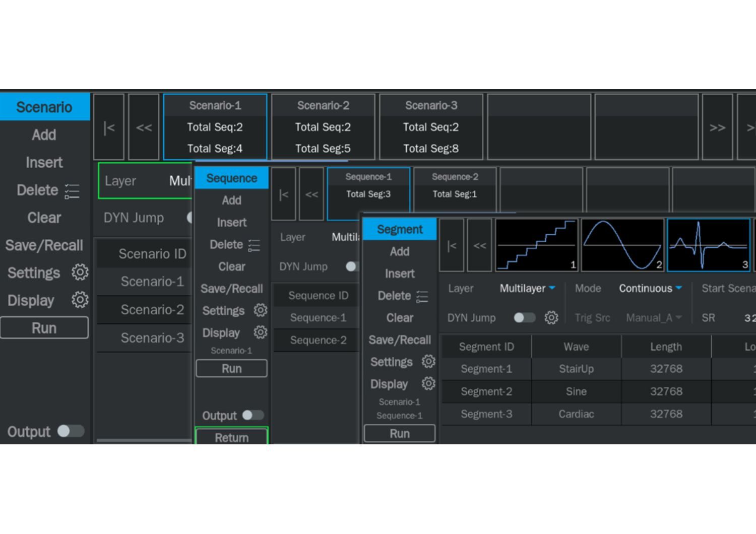756x534 pixels.
Task: Click Add in the Sequence menu
Action: click(232, 201)
